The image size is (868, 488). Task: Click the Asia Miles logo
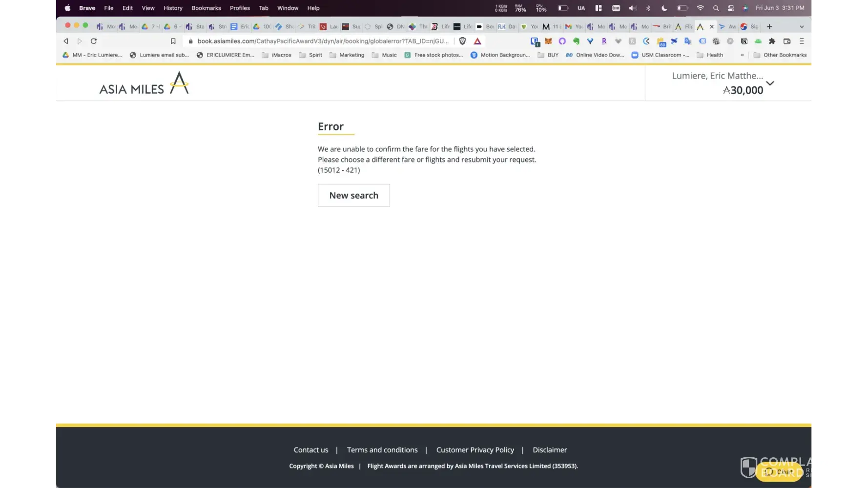click(144, 83)
